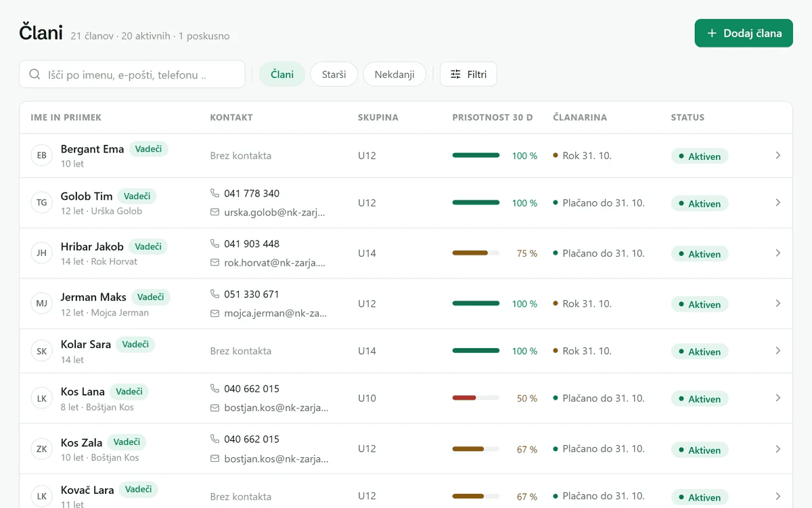
Task: Click the phone icon in Golob Tim's row
Action: coord(215,193)
